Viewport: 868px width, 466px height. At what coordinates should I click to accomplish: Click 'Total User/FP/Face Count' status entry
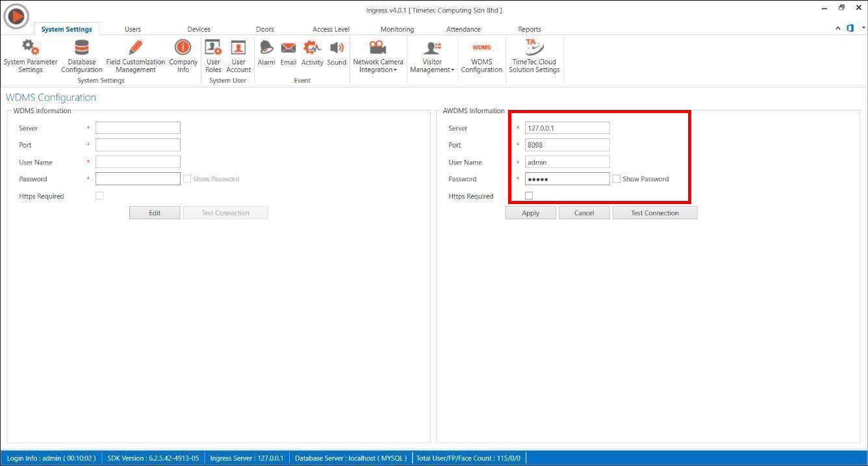468,458
